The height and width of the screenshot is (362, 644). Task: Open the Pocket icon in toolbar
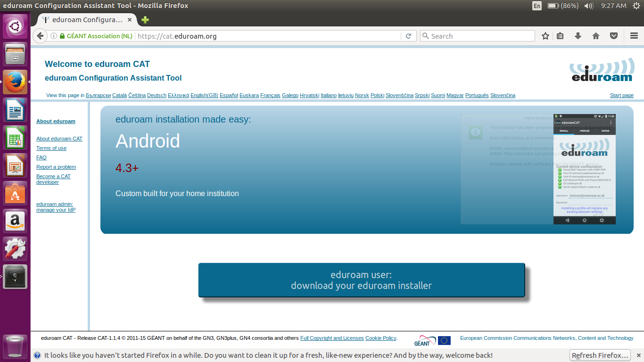(x=614, y=36)
